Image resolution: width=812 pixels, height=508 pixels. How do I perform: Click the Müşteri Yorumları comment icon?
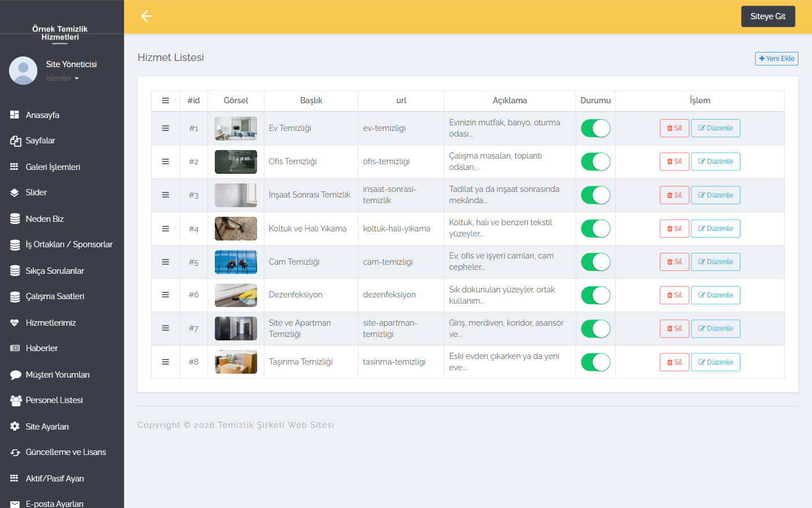point(15,374)
